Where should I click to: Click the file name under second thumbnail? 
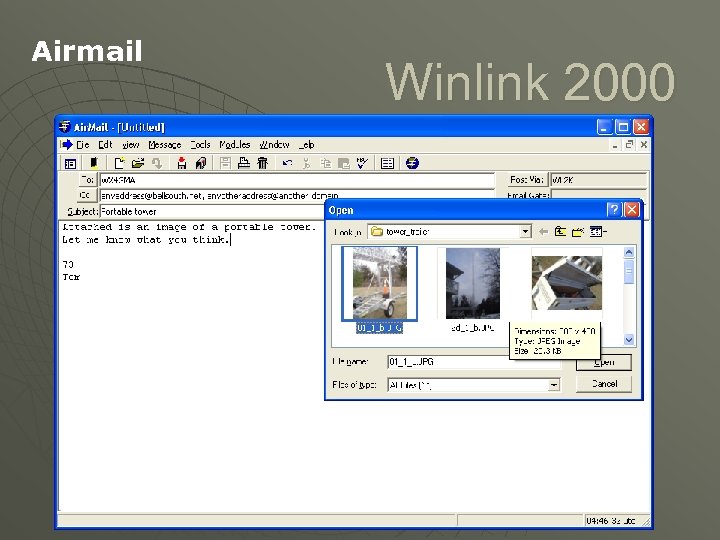click(x=473, y=328)
